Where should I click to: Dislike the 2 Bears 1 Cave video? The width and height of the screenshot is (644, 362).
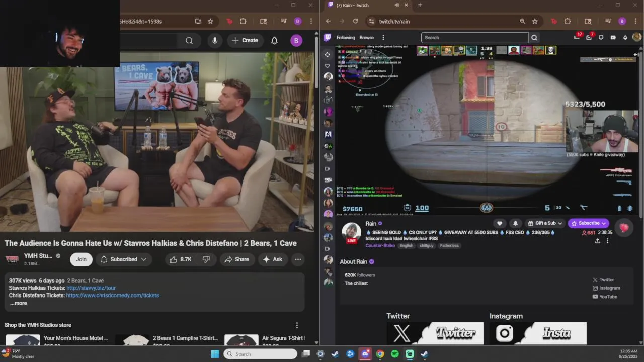206,259
